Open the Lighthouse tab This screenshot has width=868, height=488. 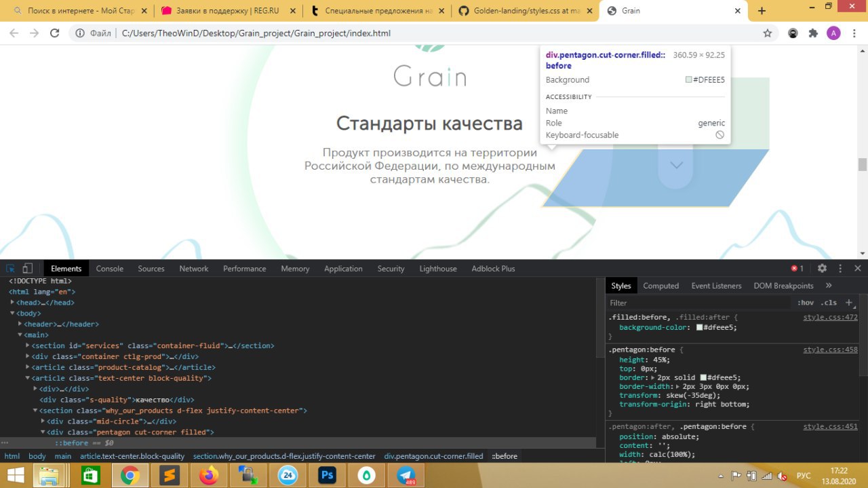pos(438,269)
